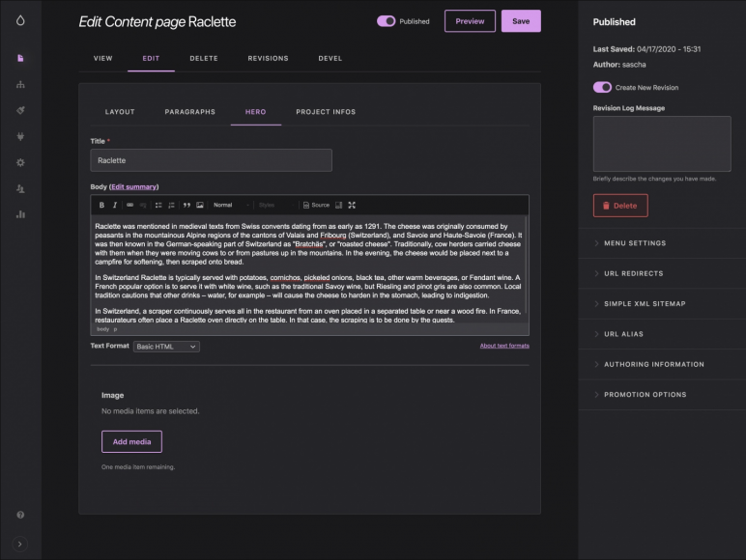Screen dimensions: 746x560
Task: Open the Extend plug icon in sidebar
Action: pos(20,136)
